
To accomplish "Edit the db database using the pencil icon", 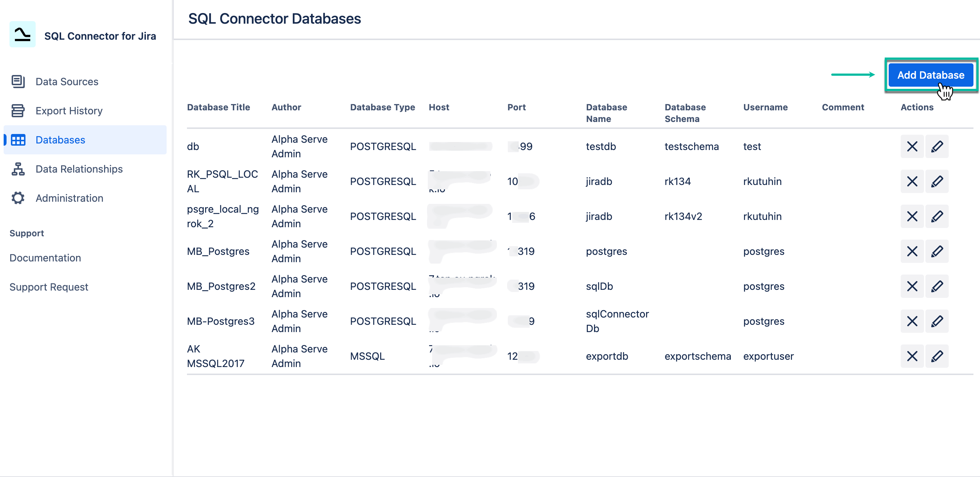I will coord(937,146).
